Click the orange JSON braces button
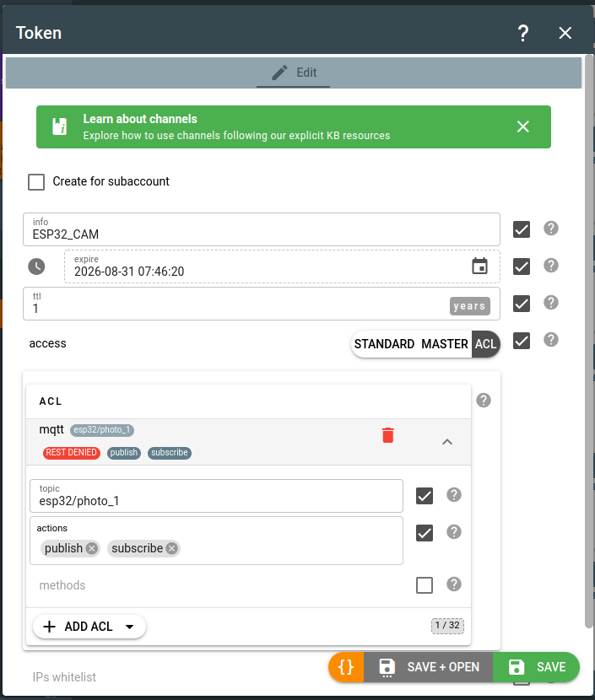This screenshot has height=700, width=595. coord(346,667)
